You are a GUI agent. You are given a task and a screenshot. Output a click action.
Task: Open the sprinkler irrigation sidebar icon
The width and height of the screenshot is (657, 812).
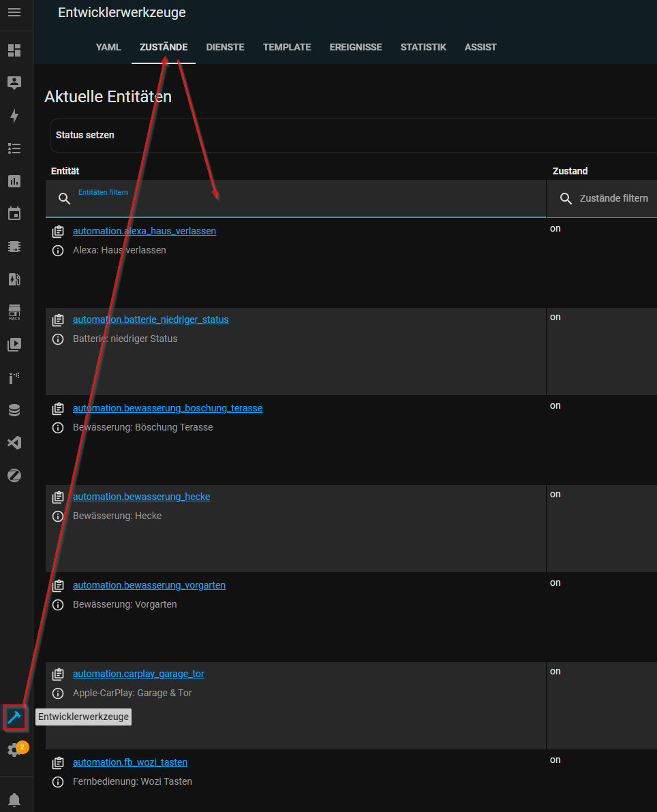pos(14,377)
